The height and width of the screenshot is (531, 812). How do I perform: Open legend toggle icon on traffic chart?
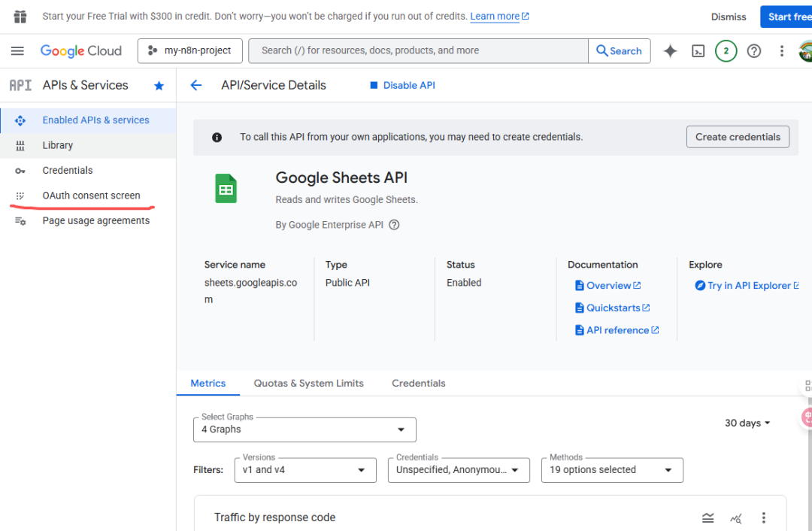click(707, 517)
